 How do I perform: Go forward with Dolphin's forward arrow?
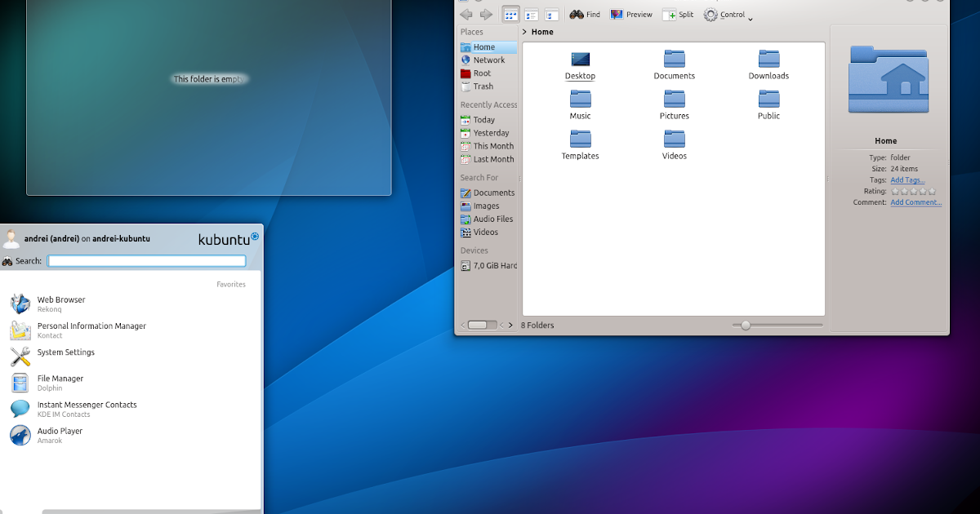[487, 15]
